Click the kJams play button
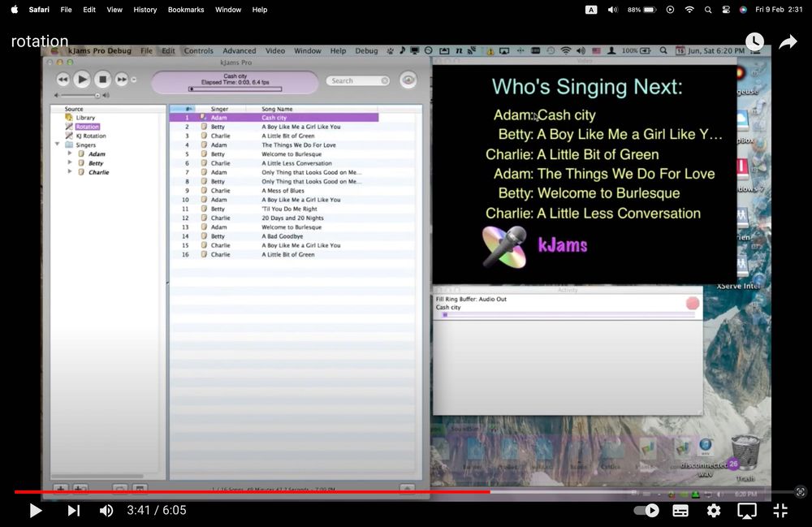This screenshot has height=527, width=812. click(x=81, y=80)
